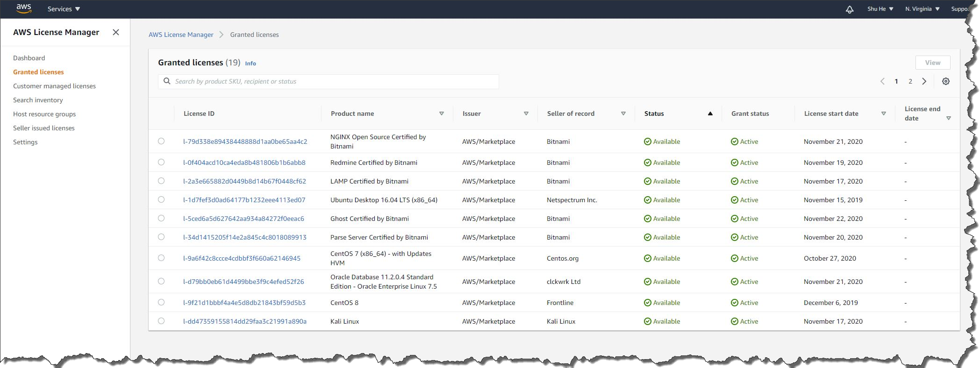Click the View button
The width and height of the screenshot is (980, 368).
932,63
